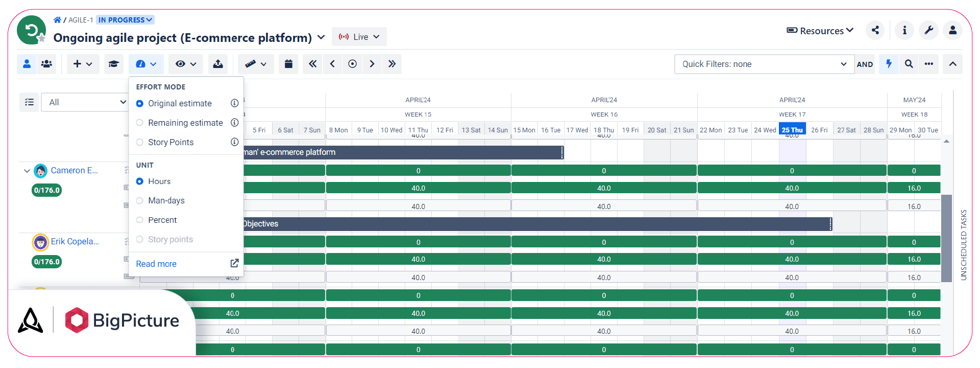Choose Percent as the unit

click(x=162, y=220)
